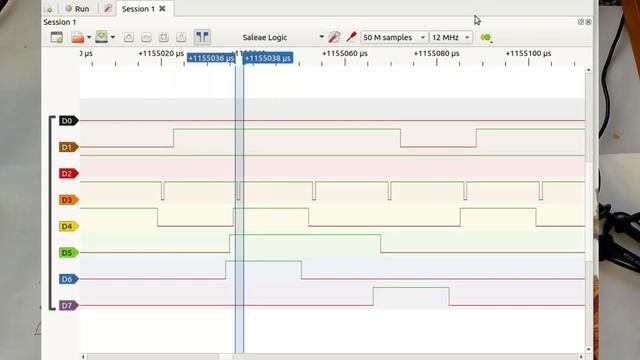Select the D6 channel label
The width and height of the screenshot is (640, 360).
[69, 279]
